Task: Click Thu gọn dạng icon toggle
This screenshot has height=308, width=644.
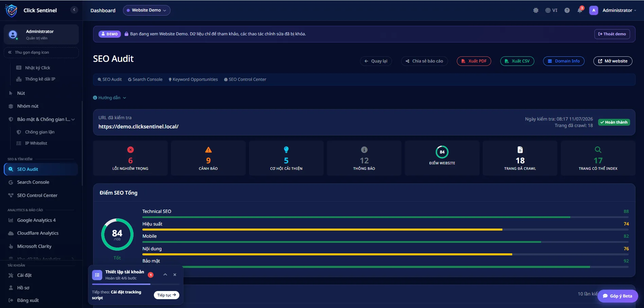Action: 41,53
